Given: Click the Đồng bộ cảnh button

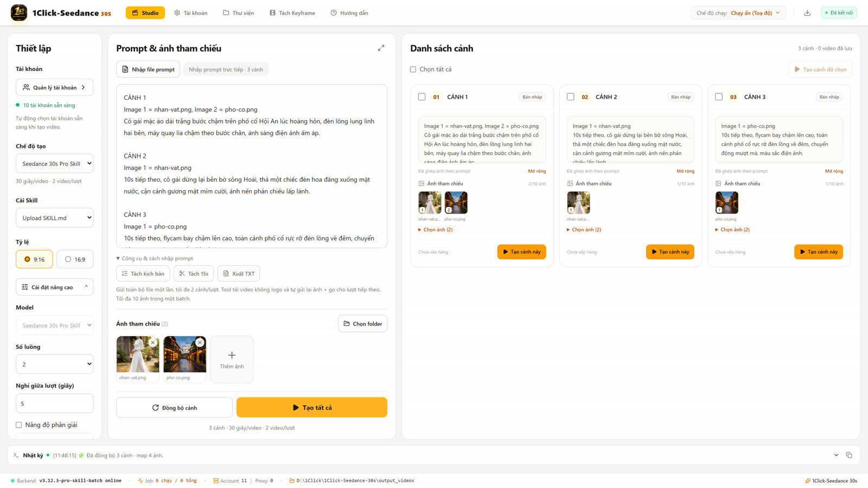Looking at the screenshot, I should click(x=174, y=408).
